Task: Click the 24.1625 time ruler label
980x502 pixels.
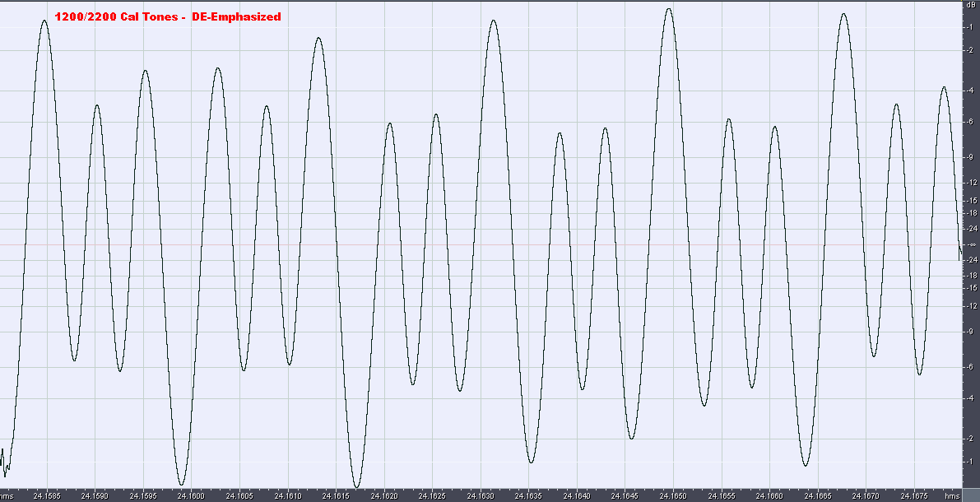Action: click(x=432, y=496)
